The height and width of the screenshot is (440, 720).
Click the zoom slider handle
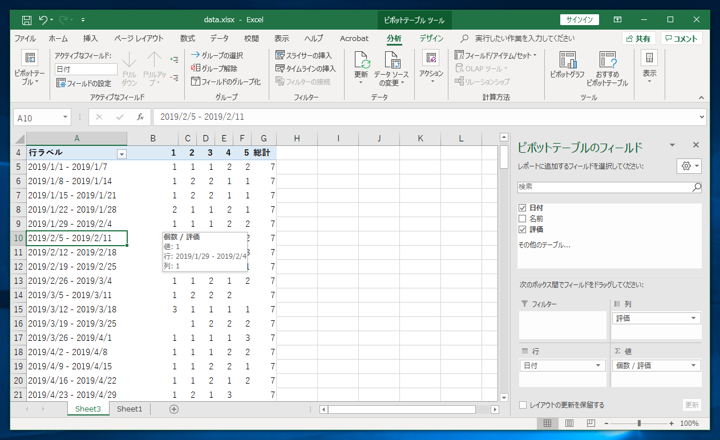point(639,423)
